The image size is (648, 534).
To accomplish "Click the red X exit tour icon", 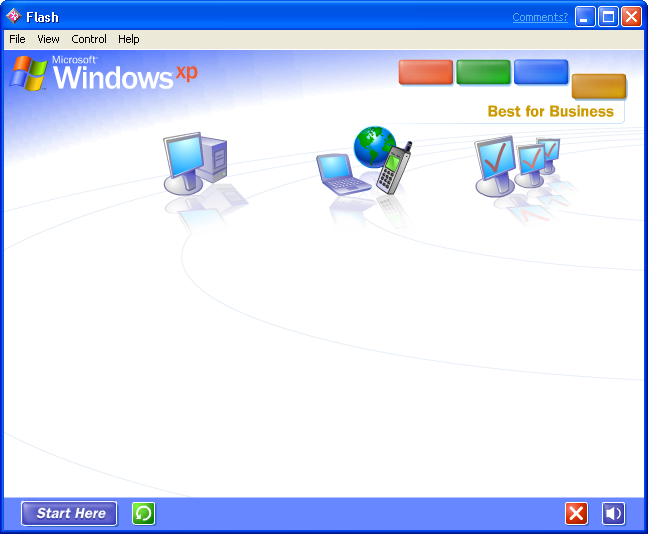I will pyautogui.click(x=576, y=513).
